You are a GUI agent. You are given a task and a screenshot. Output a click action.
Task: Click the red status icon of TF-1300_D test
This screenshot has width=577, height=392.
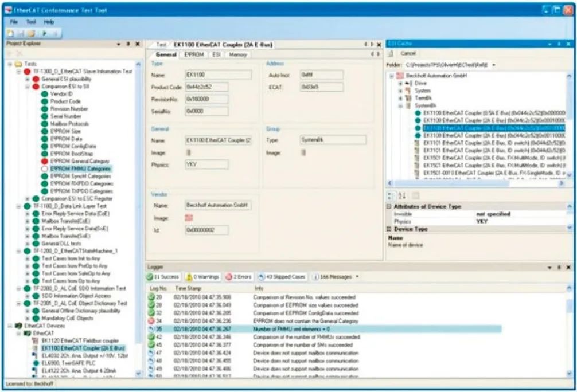27,71
